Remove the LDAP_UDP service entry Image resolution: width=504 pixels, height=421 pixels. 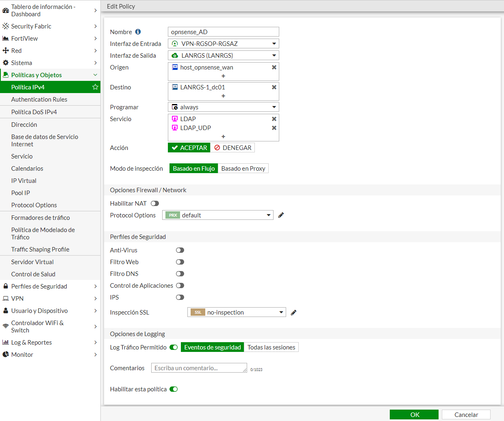[x=274, y=128]
